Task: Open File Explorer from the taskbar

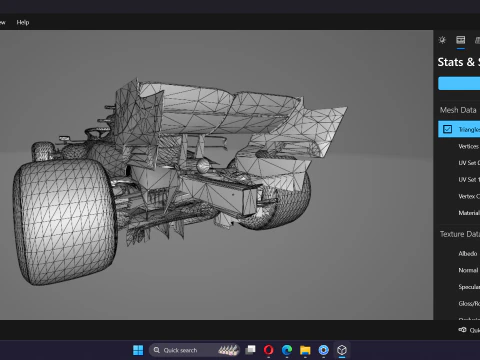Action: (x=305, y=350)
